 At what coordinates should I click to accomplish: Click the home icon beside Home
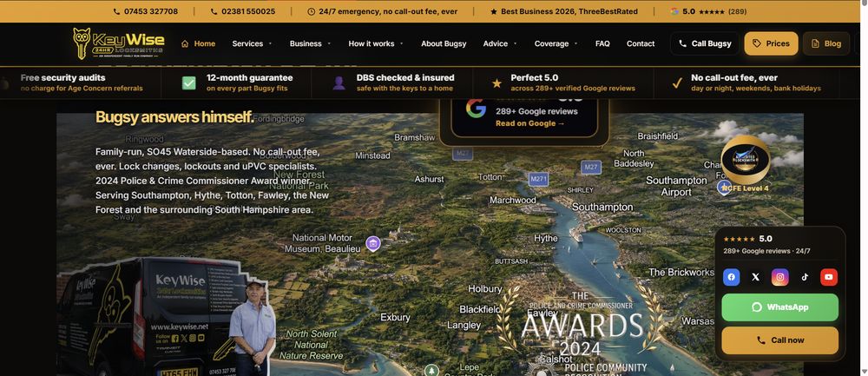[x=185, y=43]
